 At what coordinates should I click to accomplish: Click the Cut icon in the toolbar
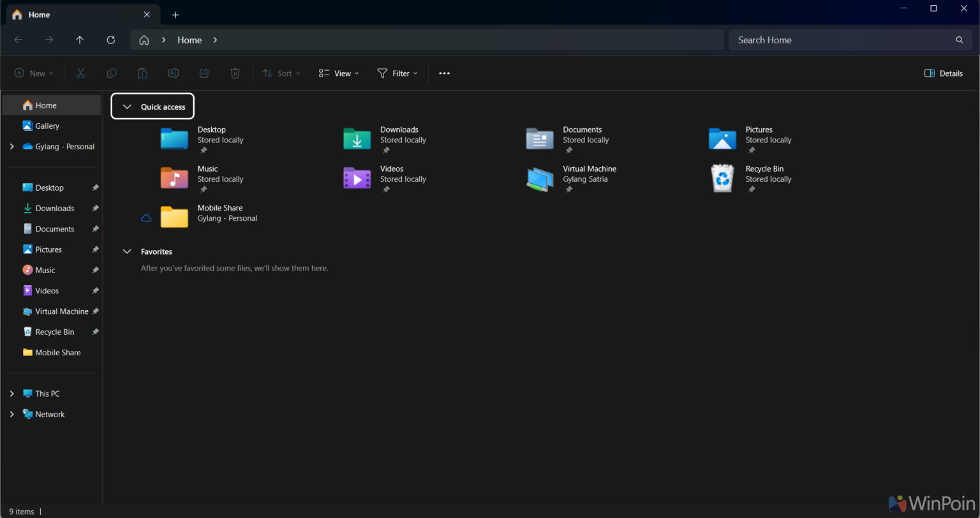click(80, 73)
